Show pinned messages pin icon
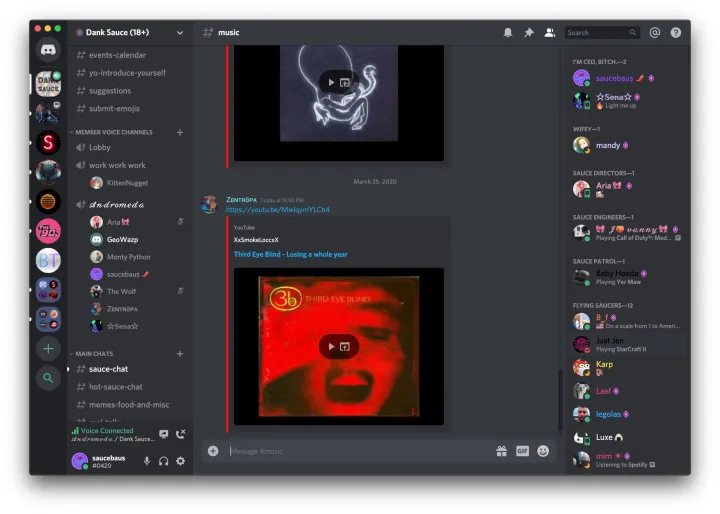Image resolution: width=720 pixels, height=514 pixels. [529, 33]
